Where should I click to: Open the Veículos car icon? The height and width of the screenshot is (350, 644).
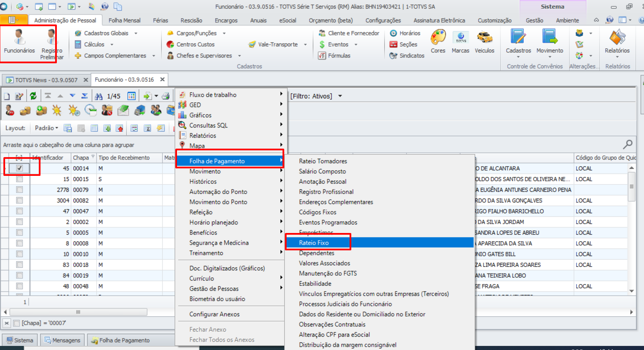[484, 41]
